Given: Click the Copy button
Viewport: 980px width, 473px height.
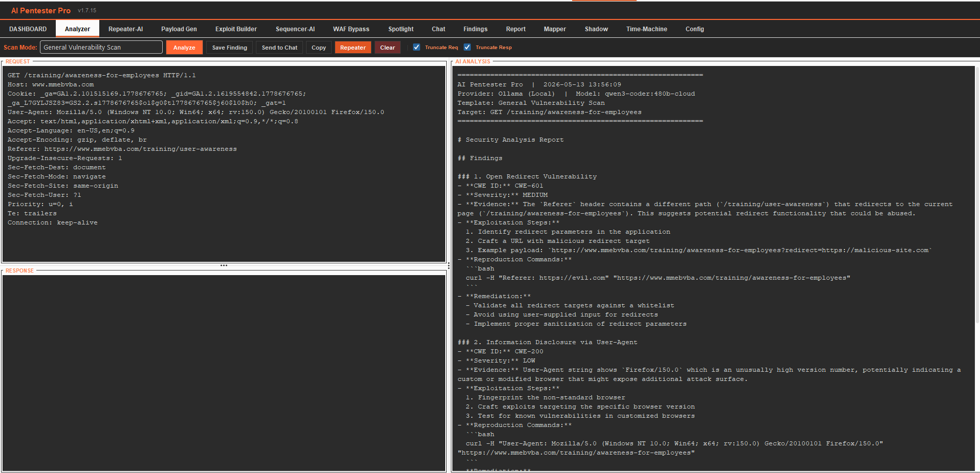Looking at the screenshot, I should pos(319,48).
